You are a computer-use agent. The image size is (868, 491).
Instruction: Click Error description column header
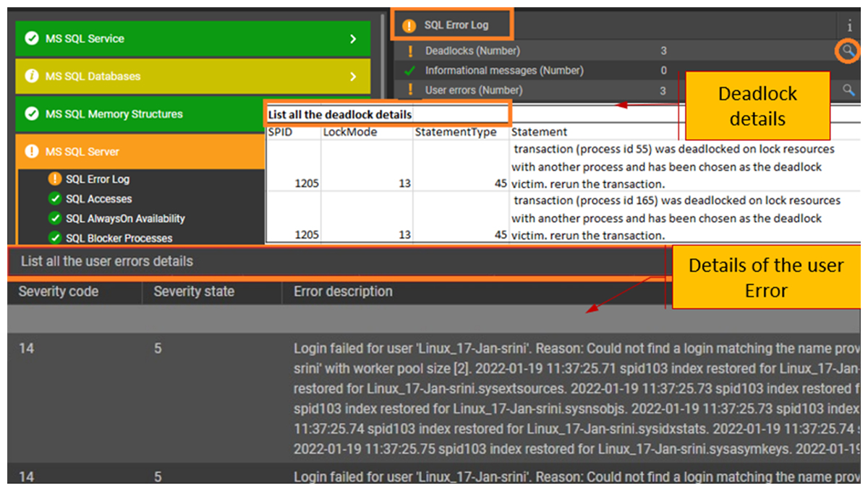pos(343,292)
